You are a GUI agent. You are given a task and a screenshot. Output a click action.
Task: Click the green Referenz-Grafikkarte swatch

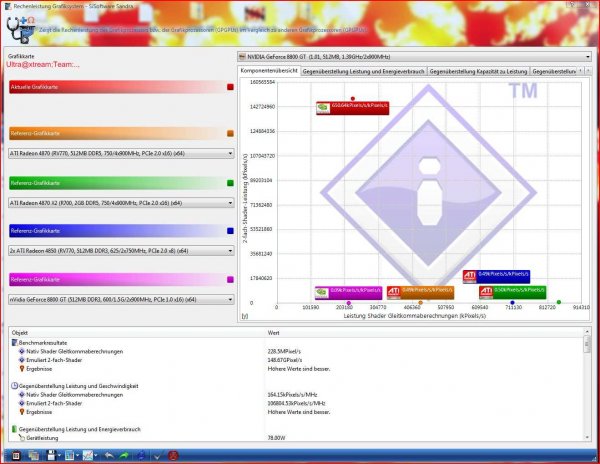pos(230,183)
